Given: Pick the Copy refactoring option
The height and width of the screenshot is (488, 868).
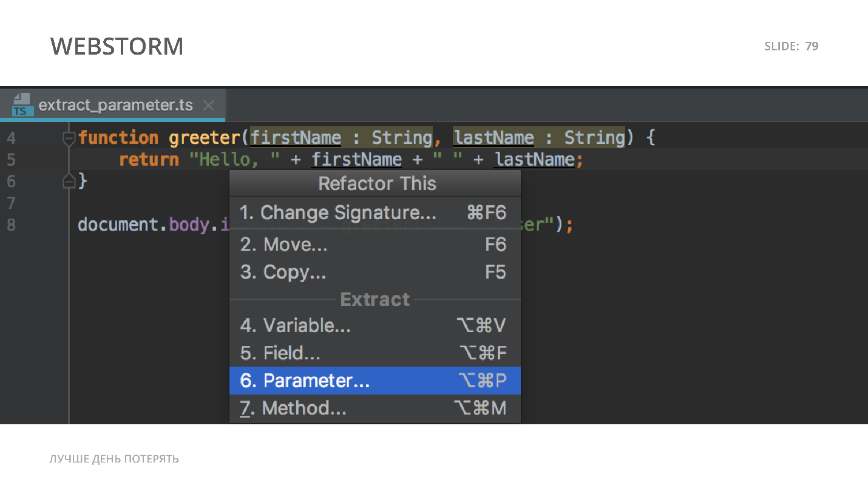Looking at the screenshot, I should point(283,273).
